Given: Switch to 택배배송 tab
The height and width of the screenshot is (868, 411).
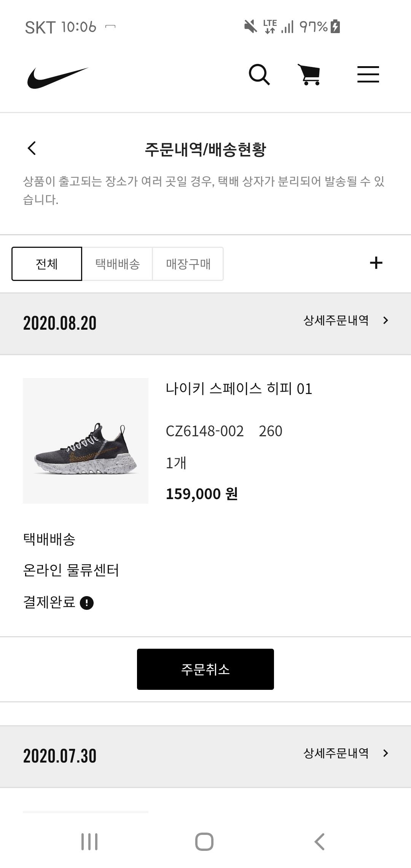Looking at the screenshot, I should (117, 264).
